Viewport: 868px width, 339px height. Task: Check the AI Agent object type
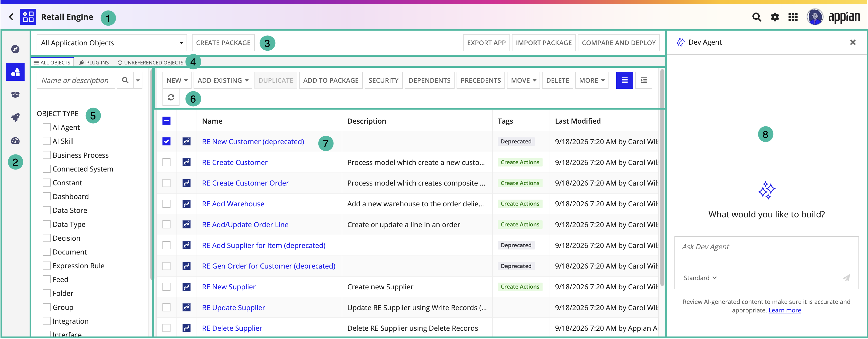tap(46, 127)
